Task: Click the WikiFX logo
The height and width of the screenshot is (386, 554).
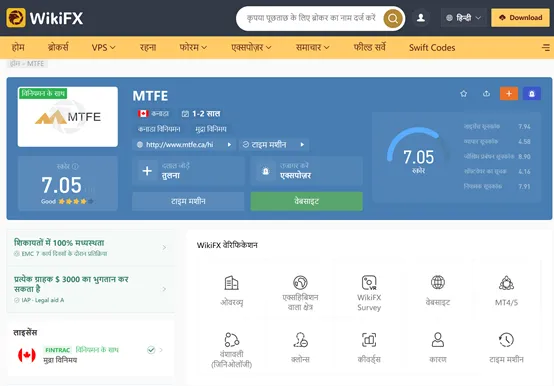Action: point(45,18)
